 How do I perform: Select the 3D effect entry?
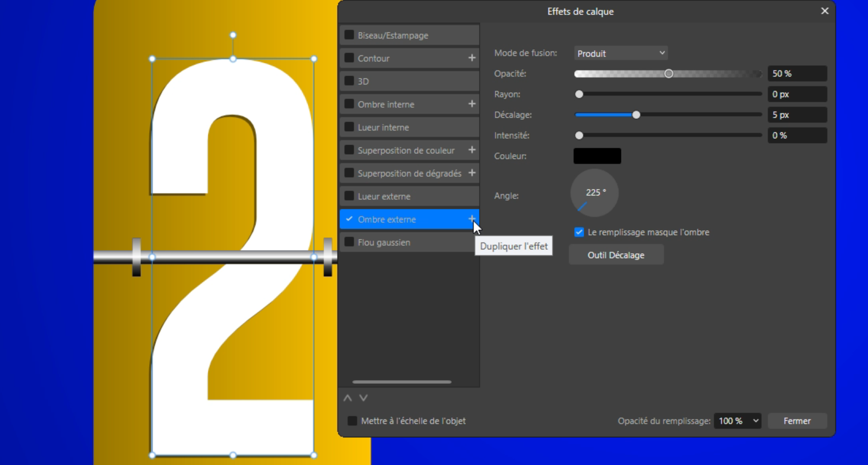pyautogui.click(x=363, y=81)
